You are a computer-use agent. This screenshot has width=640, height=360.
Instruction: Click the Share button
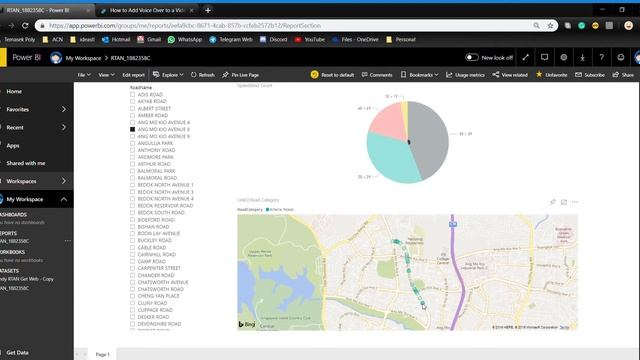point(623,75)
